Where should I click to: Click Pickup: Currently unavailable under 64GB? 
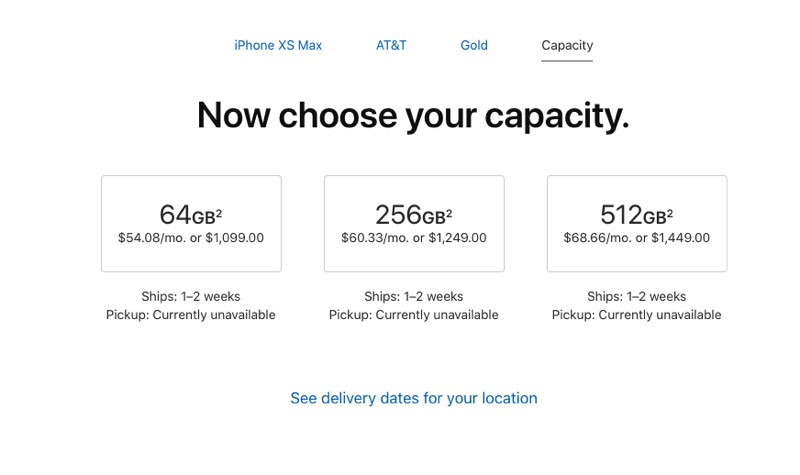(191, 314)
